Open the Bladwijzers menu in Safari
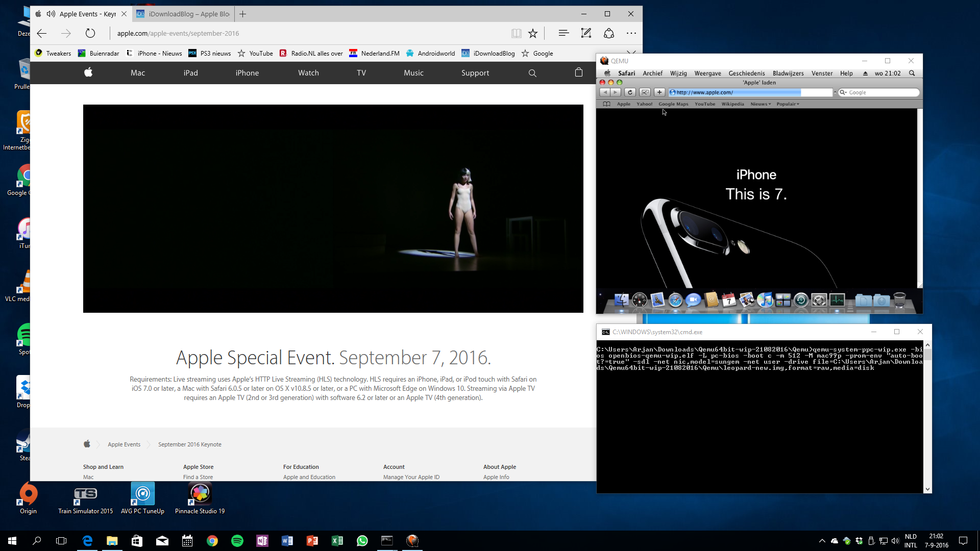Viewport: 980px width, 551px height. pos(788,73)
